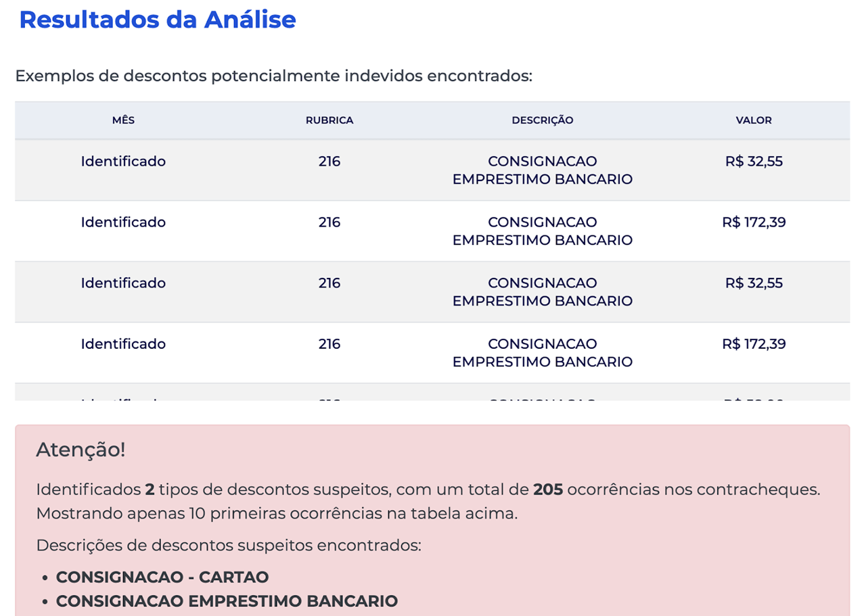The image size is (866, 616).
Task: Click the first row's R$ 32,55 value
Action: point(754,162)
